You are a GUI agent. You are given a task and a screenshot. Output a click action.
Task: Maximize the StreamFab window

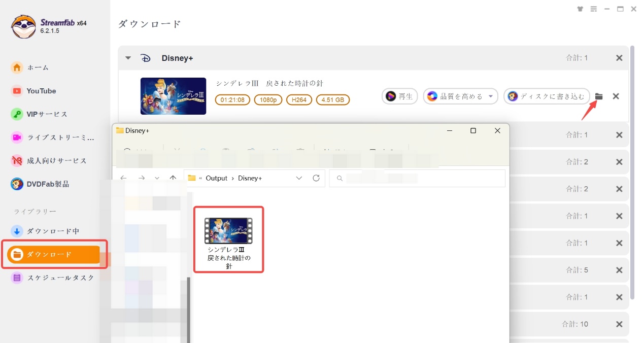click(x=620, y=9)
